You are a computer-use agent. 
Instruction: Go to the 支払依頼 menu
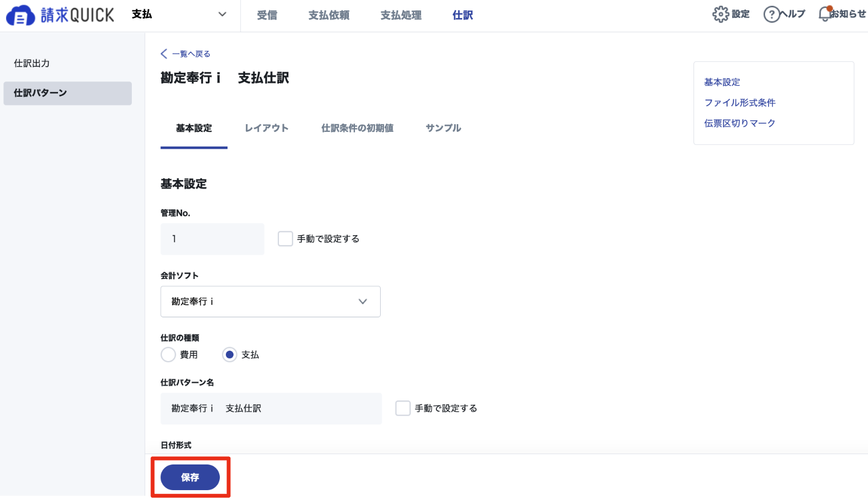click(329, 15)
